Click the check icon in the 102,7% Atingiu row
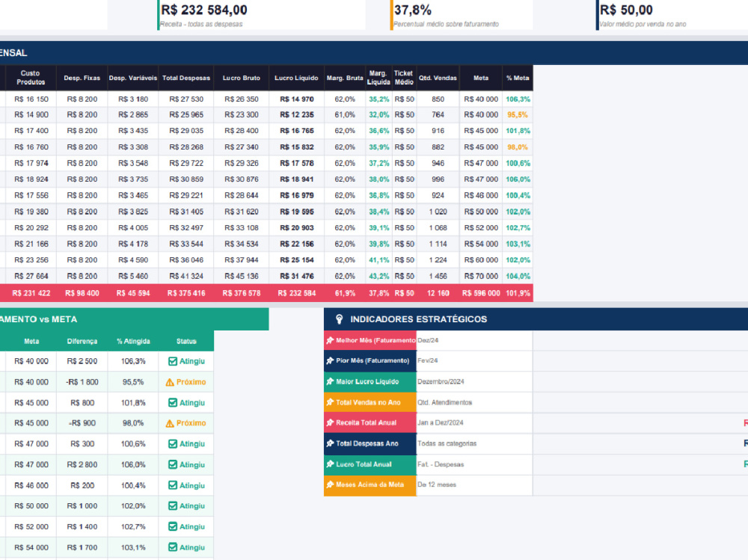The height and width of the screenshot is (560, 748). (173, 526)
